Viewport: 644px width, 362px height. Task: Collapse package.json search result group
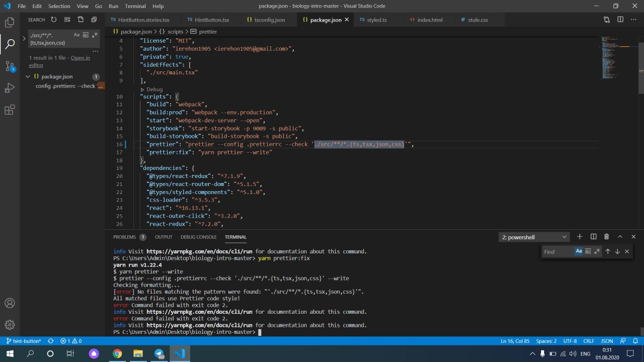point(28,76)
